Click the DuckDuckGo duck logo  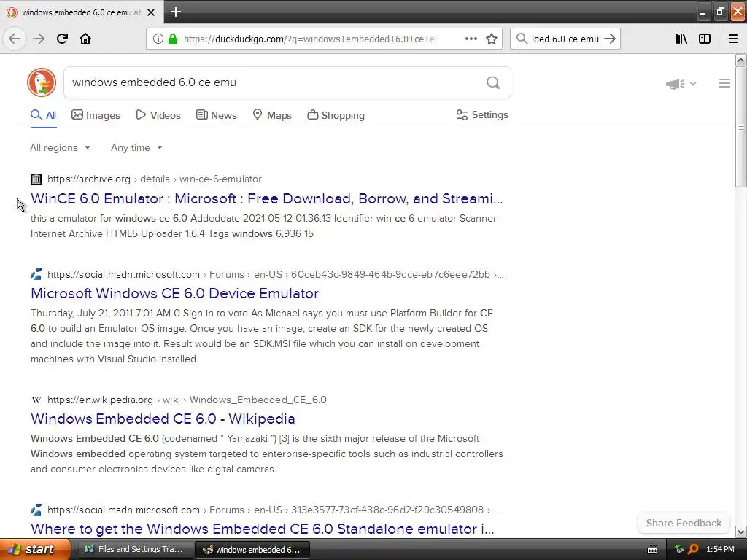coord(42,82)
